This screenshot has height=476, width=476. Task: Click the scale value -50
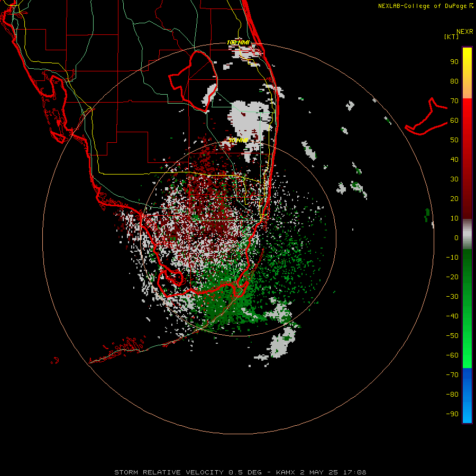[452, 336]
